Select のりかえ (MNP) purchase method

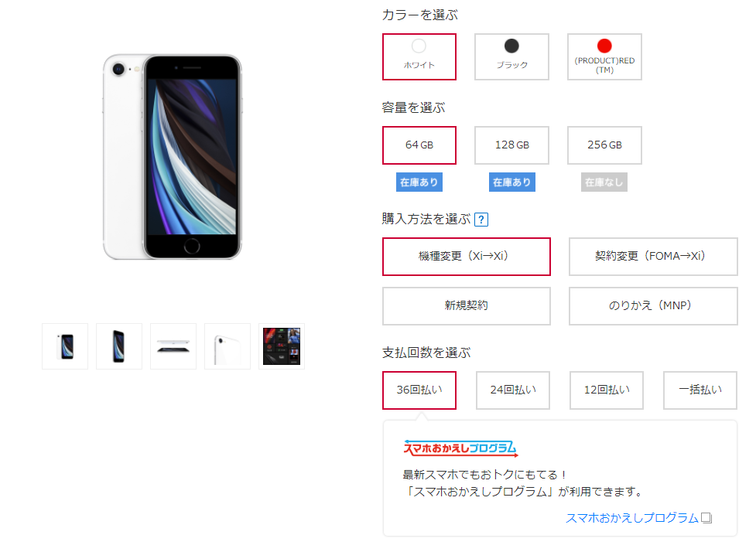click(653, 306)
